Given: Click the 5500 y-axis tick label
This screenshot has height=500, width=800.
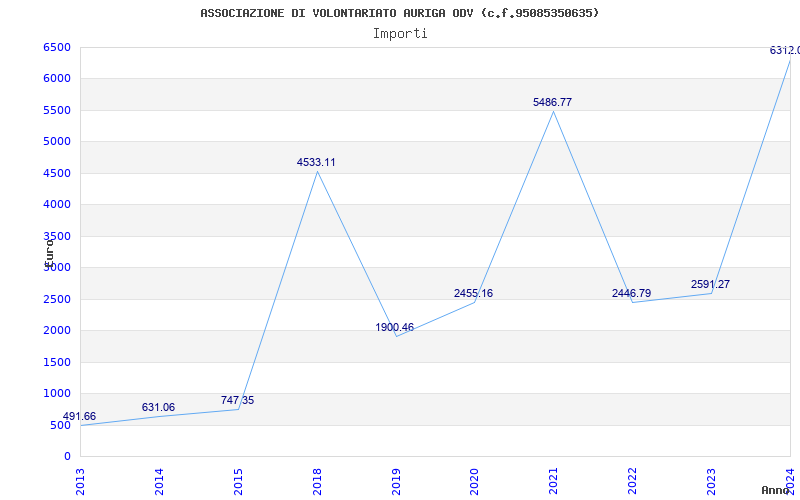Looking at the screenshot, I should [57, 110].
